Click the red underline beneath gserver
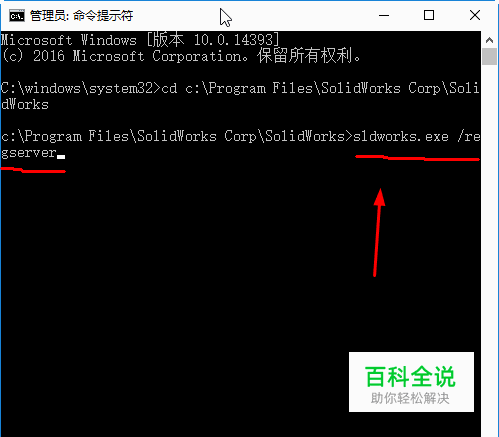This screenshot has height=437, width=499. coord(33,170)
